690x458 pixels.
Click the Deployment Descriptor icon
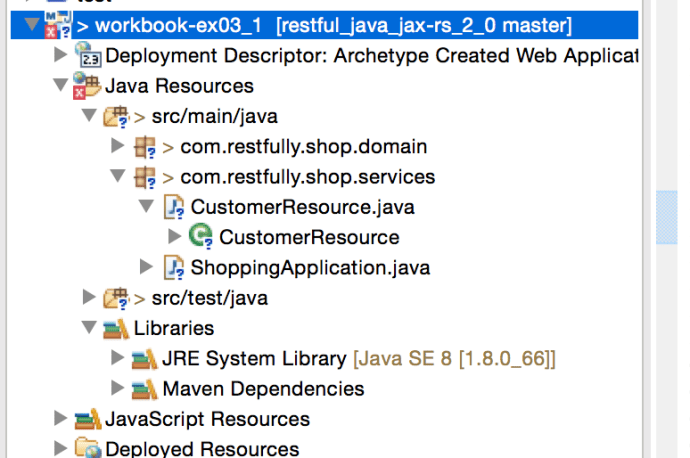tap(89, 56)
